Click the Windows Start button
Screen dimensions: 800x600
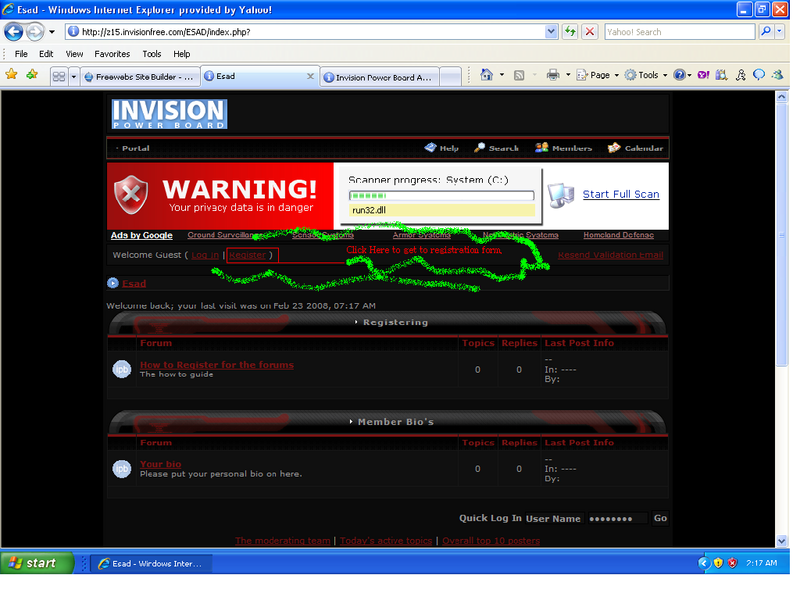36,563
